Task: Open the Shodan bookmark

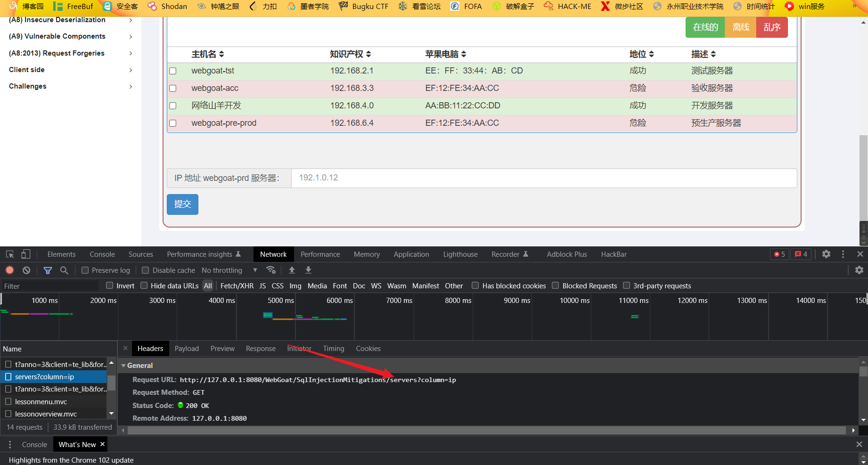Action: 168,7
